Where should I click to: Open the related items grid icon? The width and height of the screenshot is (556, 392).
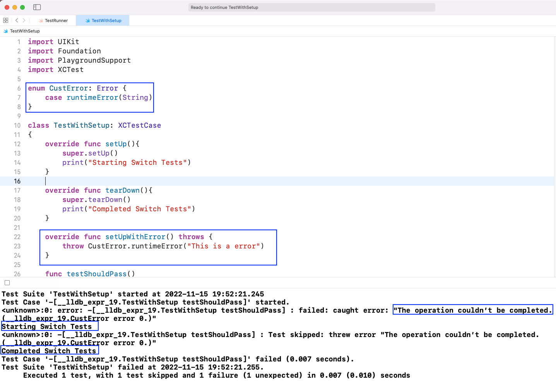(5, 21)
